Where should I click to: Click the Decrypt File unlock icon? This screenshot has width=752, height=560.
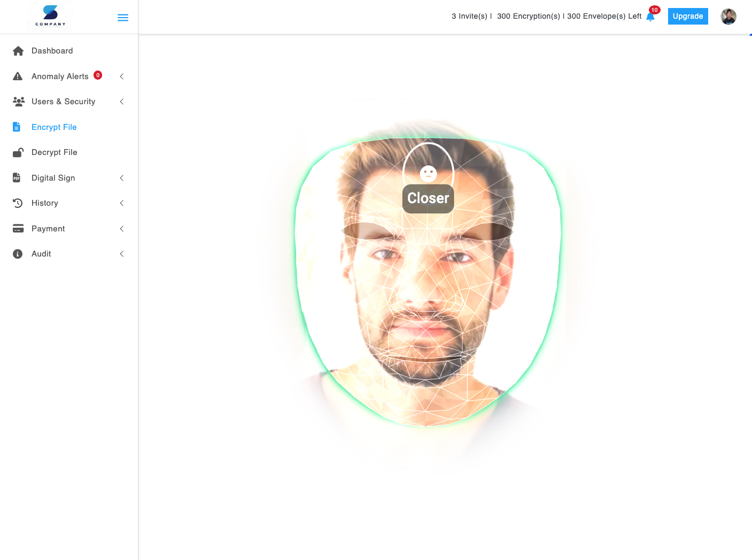click(x=18, y=152)
